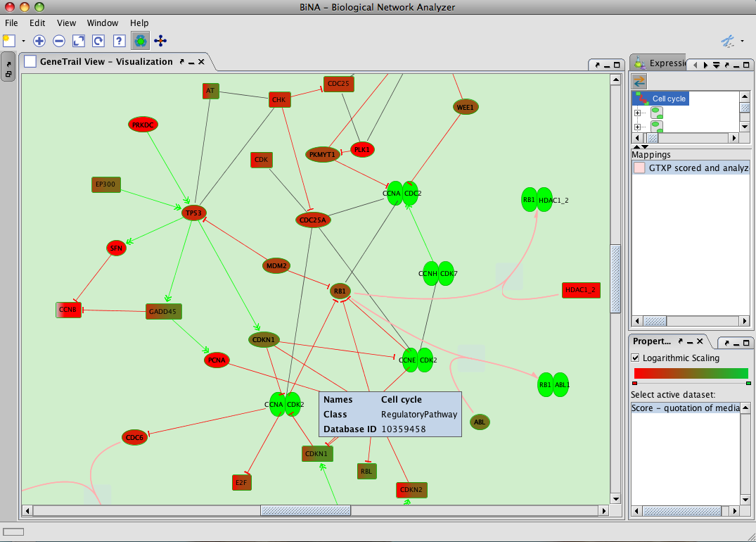Show previous tab with left triangle in Expression panel
This screenshot has height=542, width=756.
click(695, 65)
